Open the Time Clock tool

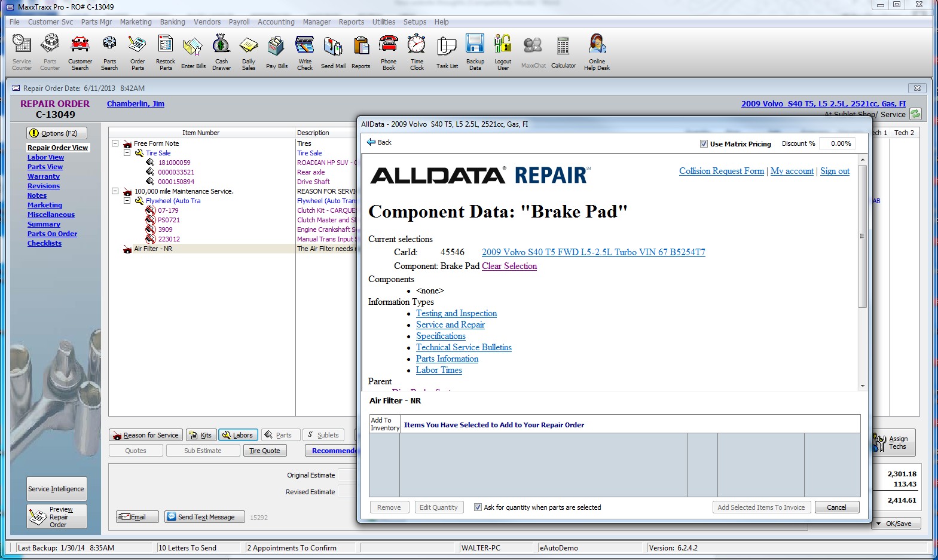[x=417, y=53]
